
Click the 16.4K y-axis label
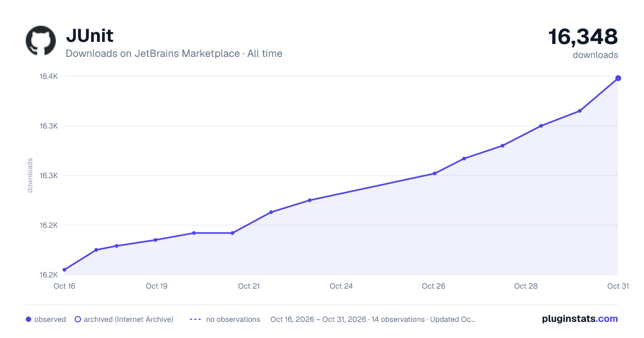49,76
